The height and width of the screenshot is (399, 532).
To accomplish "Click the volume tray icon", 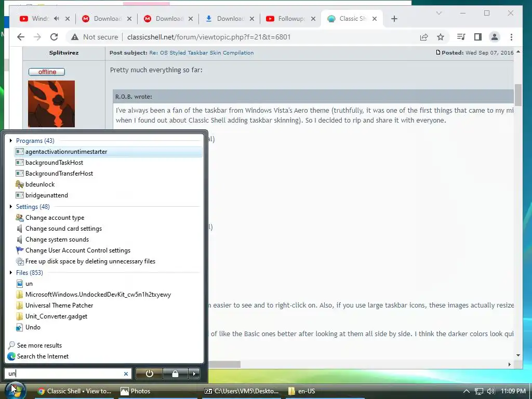I will click(490, 391).
